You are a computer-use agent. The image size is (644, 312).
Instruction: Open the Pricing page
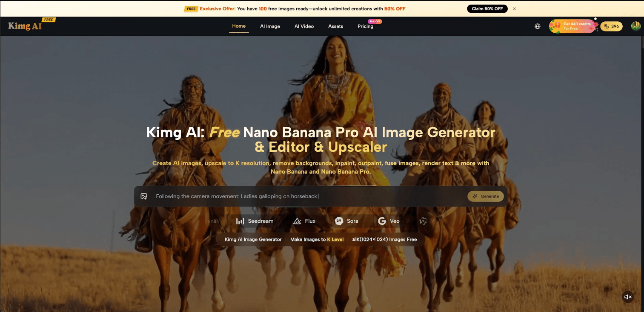click(x=365, y=26)
